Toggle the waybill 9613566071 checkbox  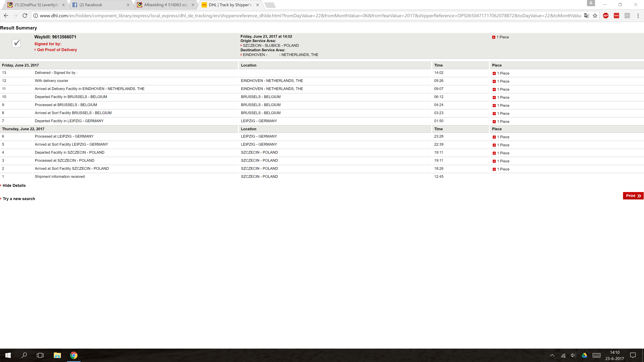(16, 43)
